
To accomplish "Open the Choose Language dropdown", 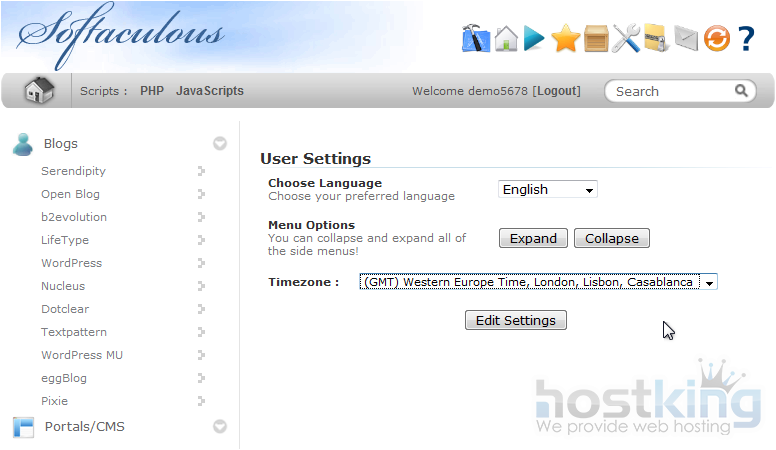I will (x=547, y=189).
